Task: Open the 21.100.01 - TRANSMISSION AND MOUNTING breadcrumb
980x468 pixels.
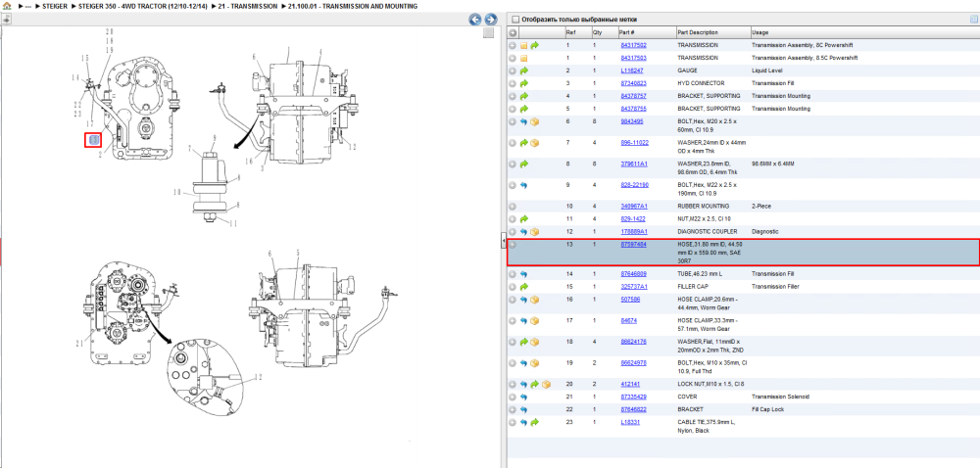Action: tap(353, 6)
